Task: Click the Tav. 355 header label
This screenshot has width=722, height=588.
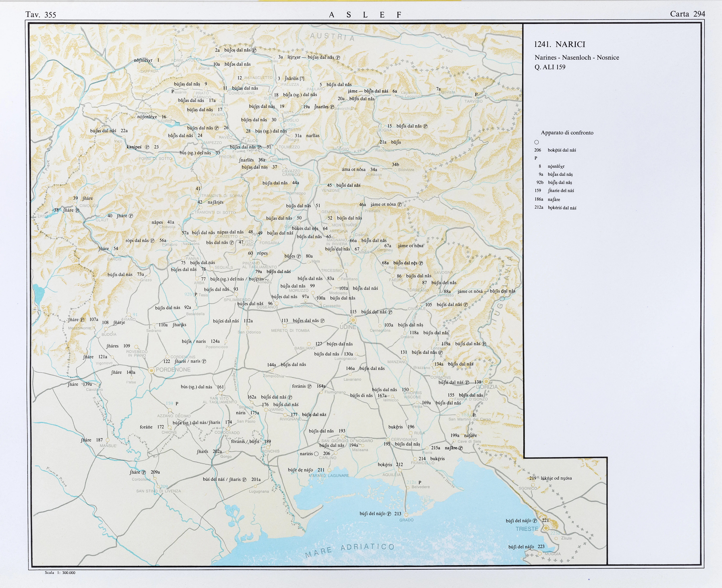Action: [x=41, y=15]
